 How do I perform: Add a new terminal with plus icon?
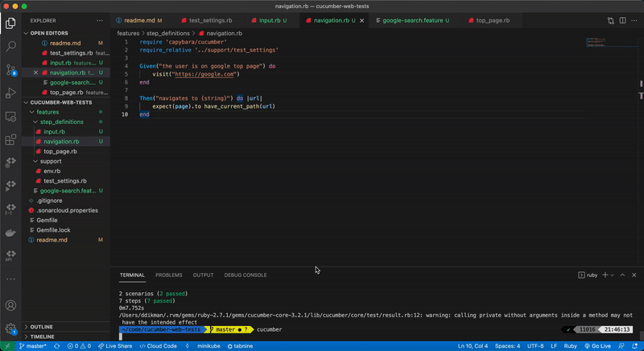pos(605,275)
